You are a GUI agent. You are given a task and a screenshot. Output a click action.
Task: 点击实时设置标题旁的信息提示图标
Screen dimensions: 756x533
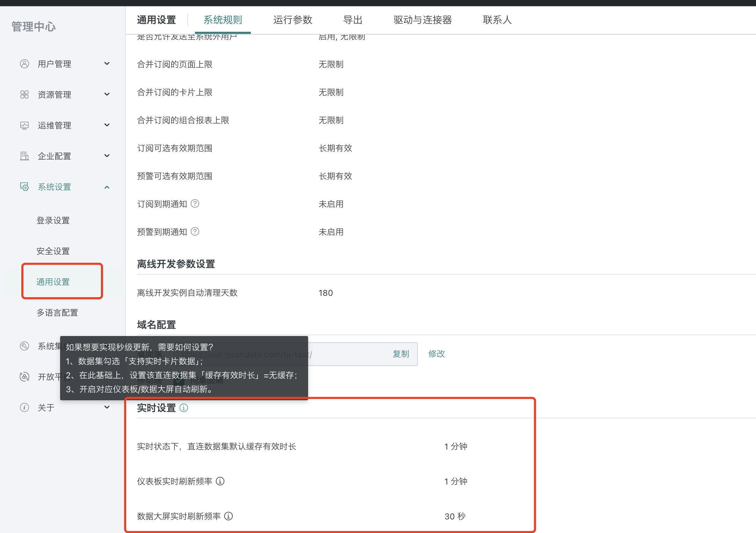point(184,408)
